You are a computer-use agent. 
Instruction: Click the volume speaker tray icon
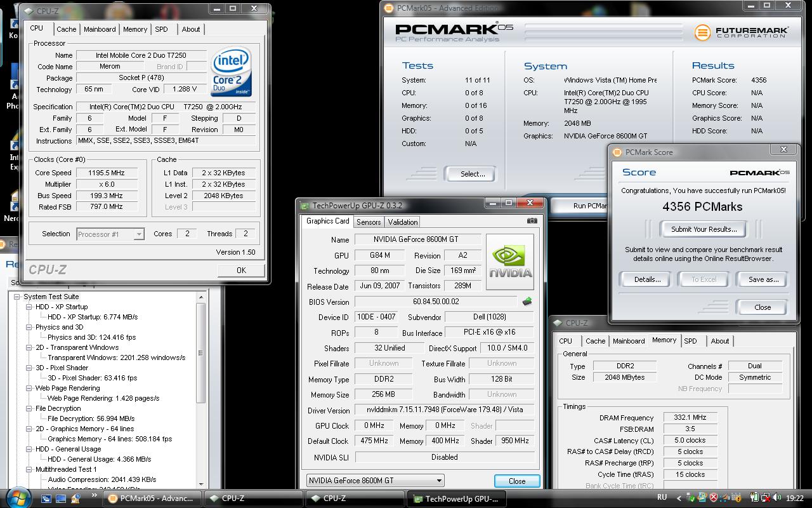coord(778,498)
